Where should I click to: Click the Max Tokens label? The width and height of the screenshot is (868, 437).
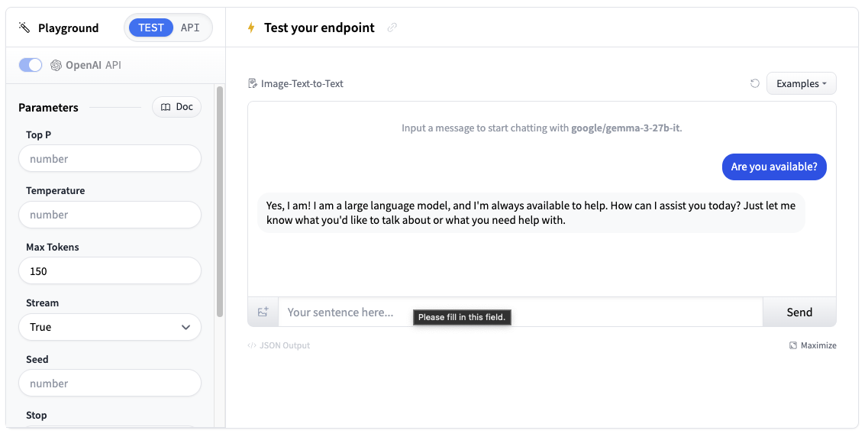tap(53, 247)
